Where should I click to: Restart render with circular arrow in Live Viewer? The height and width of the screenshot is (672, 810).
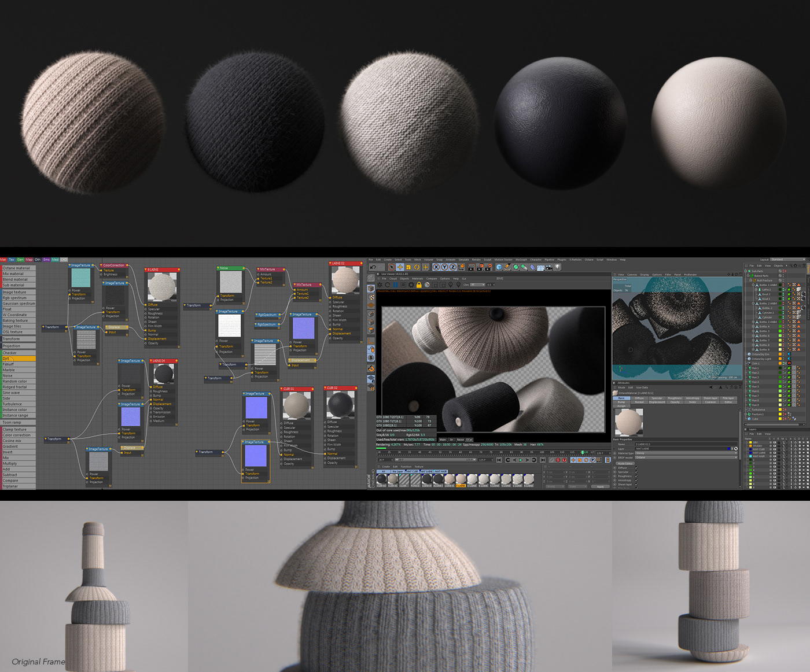388,285
